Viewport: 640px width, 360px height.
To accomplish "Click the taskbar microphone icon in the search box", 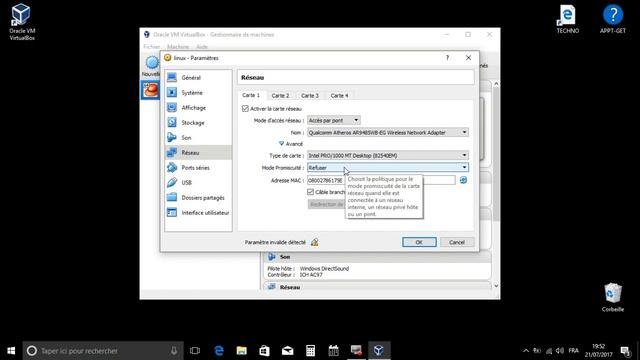I will point(174,351).
